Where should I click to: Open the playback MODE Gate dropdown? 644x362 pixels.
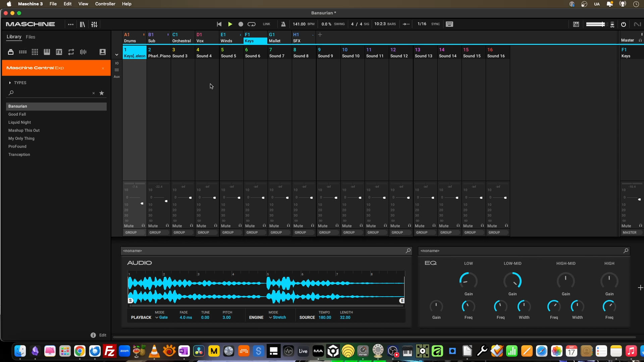(161, 317)
